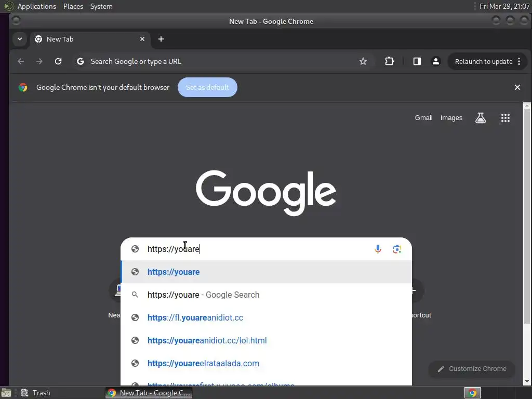Screen dimensions: 532x399
Task: Open the Google apps grid
Action: pos(505,118)
